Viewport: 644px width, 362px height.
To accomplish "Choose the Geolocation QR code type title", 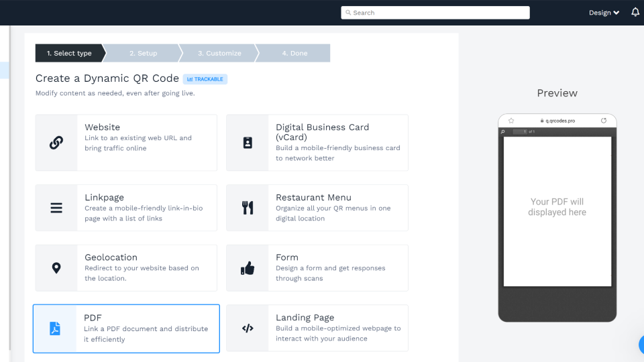I will (x=111, y=257).
